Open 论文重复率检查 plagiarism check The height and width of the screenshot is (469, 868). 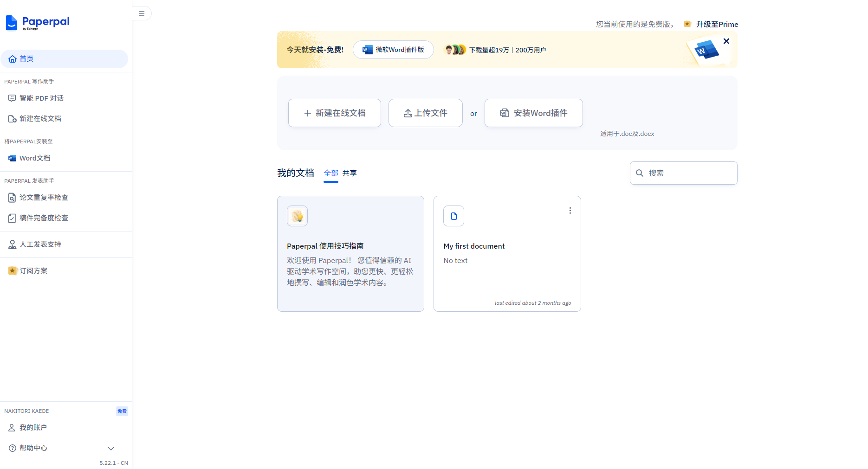pyautogui.click(x=64, y=198)
